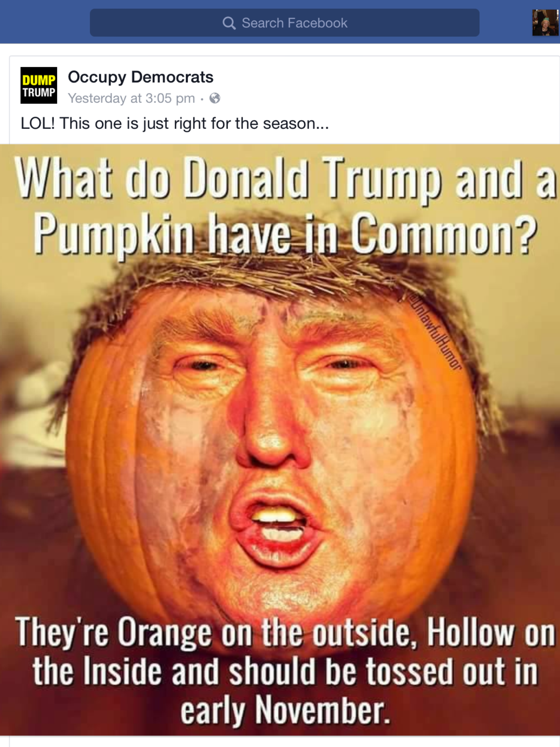
Task: Click the pumpkin's open mouth in the photo
Action: 277,525
